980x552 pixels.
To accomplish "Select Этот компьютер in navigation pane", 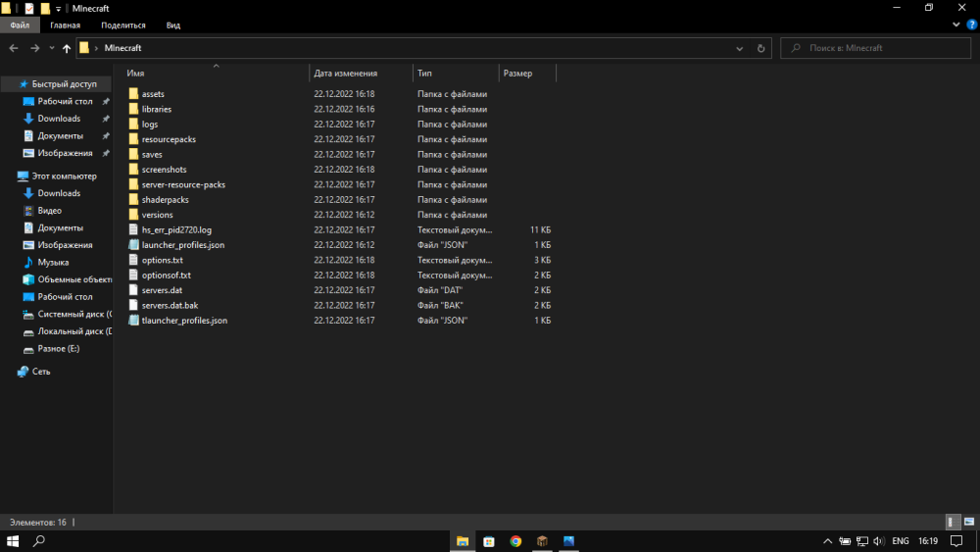I will (x=65, y=176).
